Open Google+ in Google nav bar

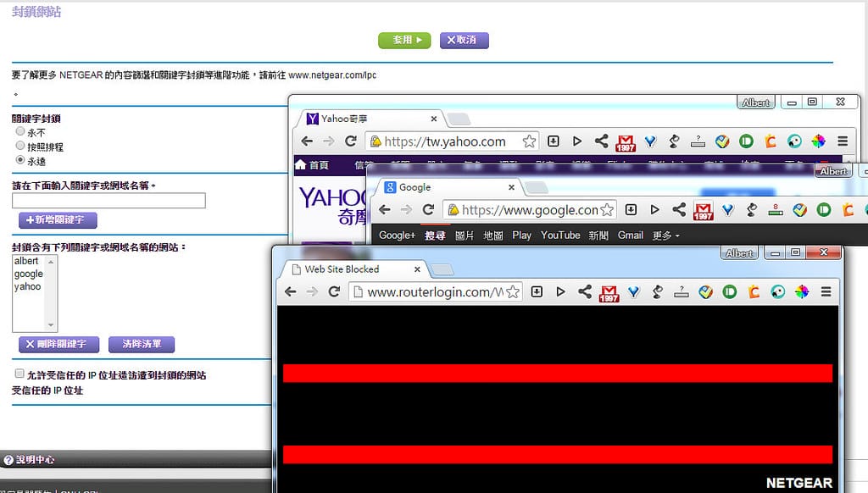[x=397, y=235]
